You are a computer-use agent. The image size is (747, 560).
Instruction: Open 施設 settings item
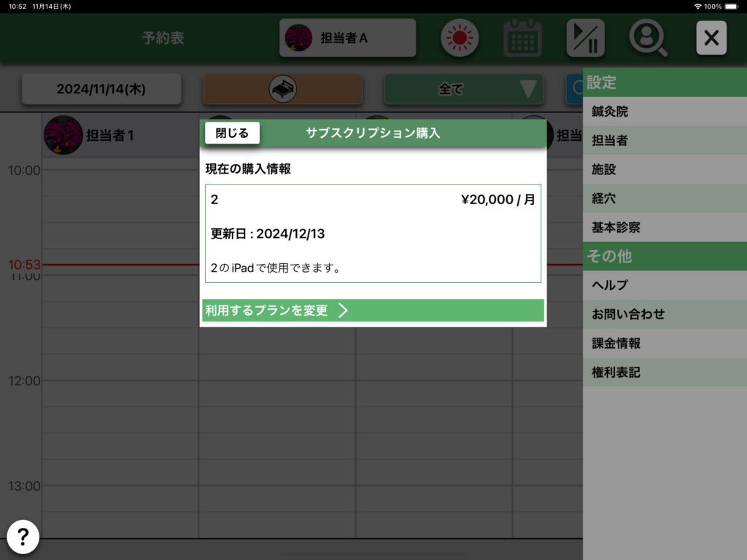(665, 169)
